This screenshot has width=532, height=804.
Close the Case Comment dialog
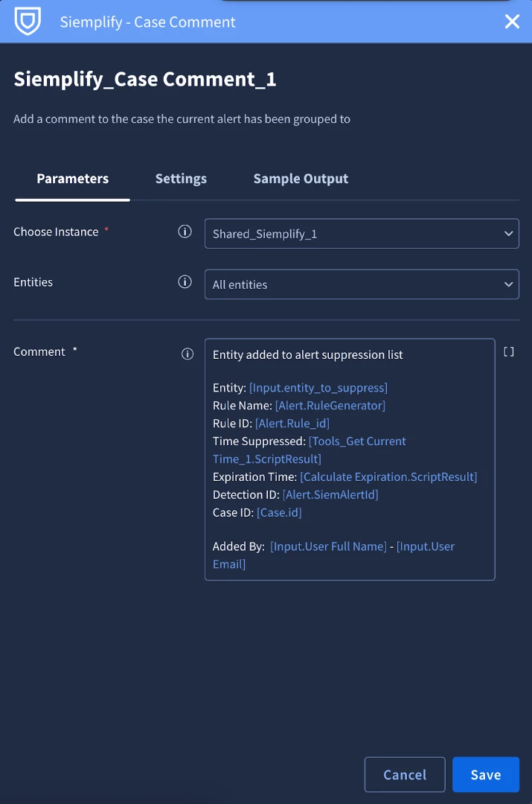[x=512, y=22]
